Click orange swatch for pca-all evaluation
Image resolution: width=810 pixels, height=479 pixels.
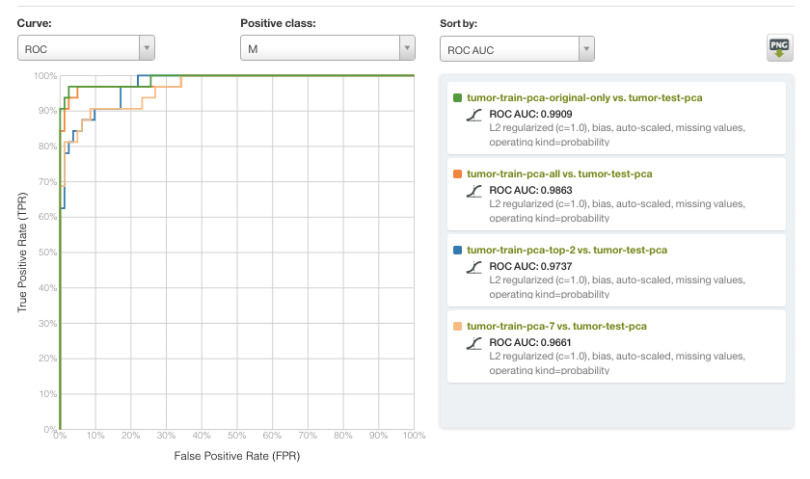coord(458,174)
